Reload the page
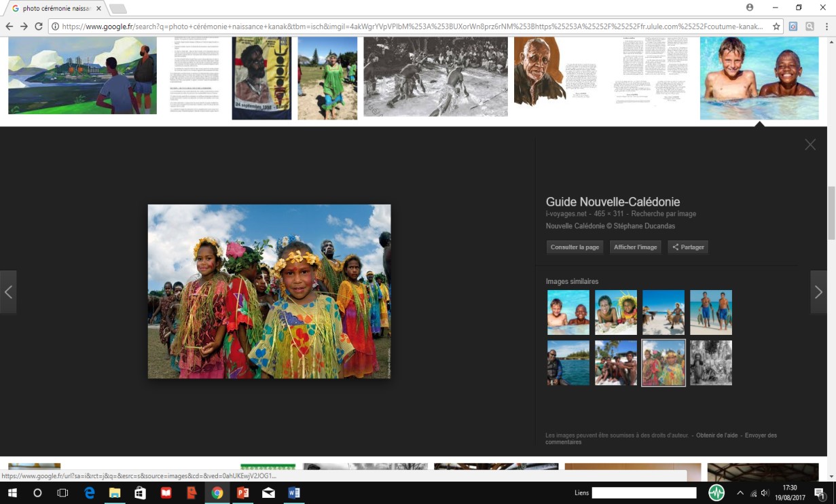 point(39,26)
